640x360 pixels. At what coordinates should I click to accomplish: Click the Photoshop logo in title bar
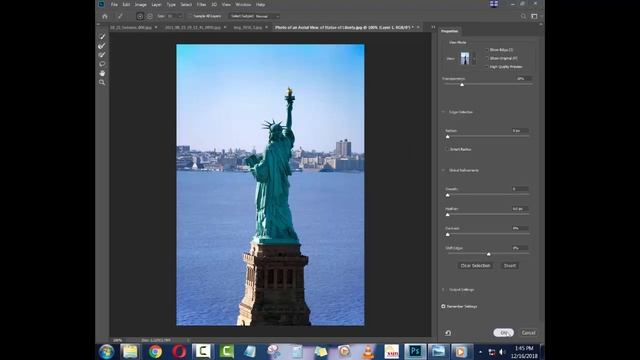click(x=101, y=4)
